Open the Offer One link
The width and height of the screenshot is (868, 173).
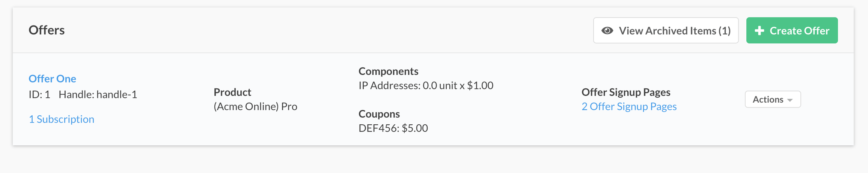[x=52, y=79]
